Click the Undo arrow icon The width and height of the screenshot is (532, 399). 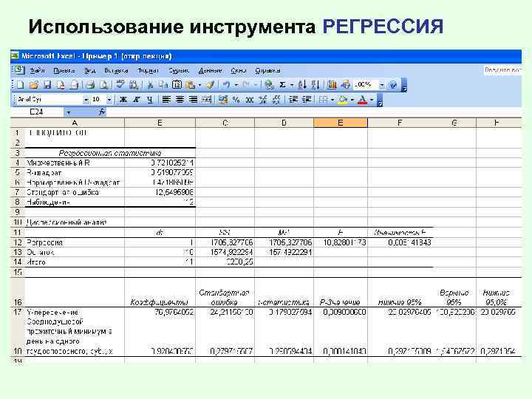[226, 84]
